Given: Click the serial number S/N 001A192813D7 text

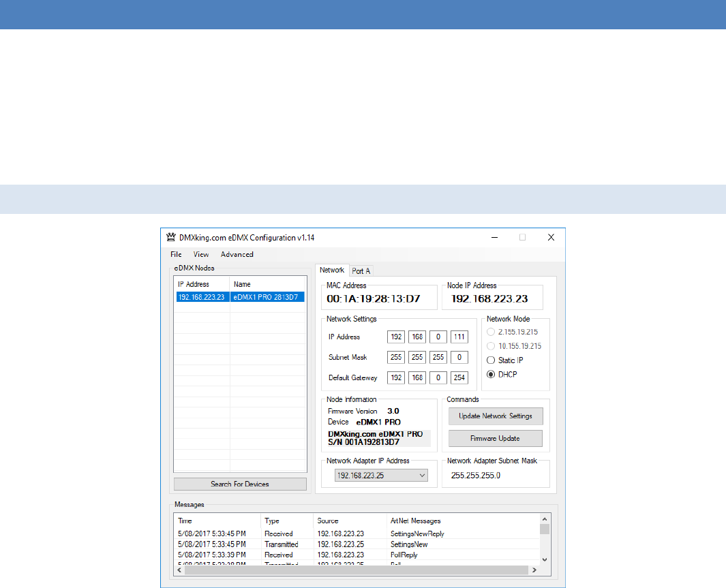Looking at the screenshot, I should [x=363, y=442].
